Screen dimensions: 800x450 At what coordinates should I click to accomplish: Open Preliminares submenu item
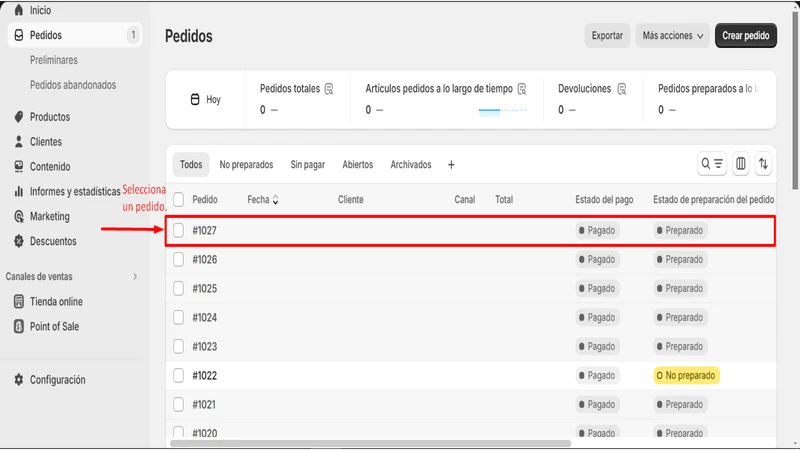click(x=54, y=60)
